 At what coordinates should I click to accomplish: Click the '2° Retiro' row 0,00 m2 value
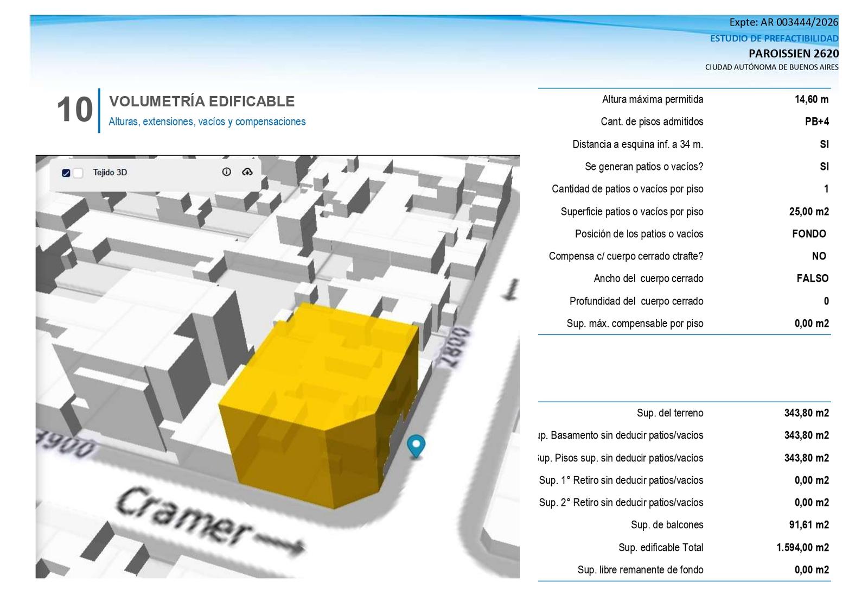(x=812, y=503)
